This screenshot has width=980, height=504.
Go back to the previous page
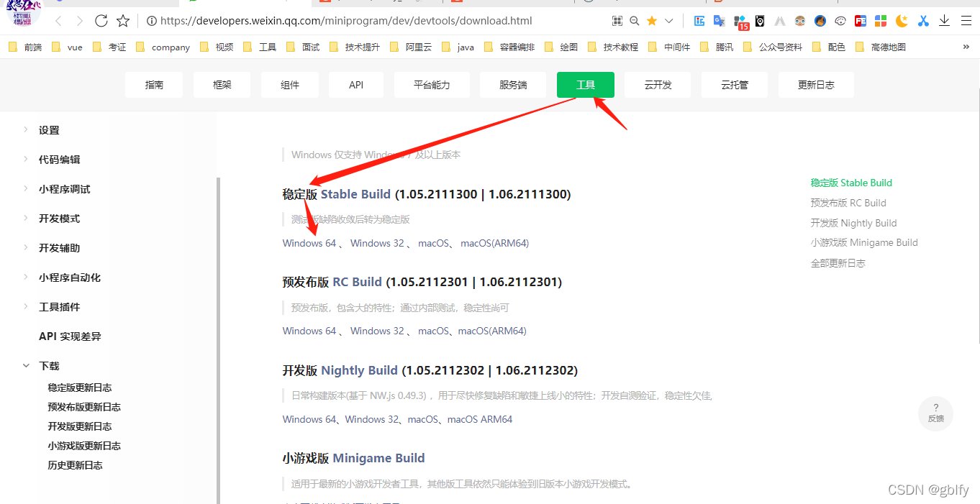59,21
